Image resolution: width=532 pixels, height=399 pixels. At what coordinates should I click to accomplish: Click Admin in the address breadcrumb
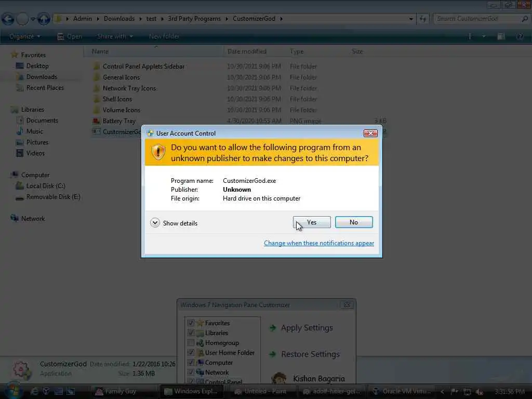[83, 19]
